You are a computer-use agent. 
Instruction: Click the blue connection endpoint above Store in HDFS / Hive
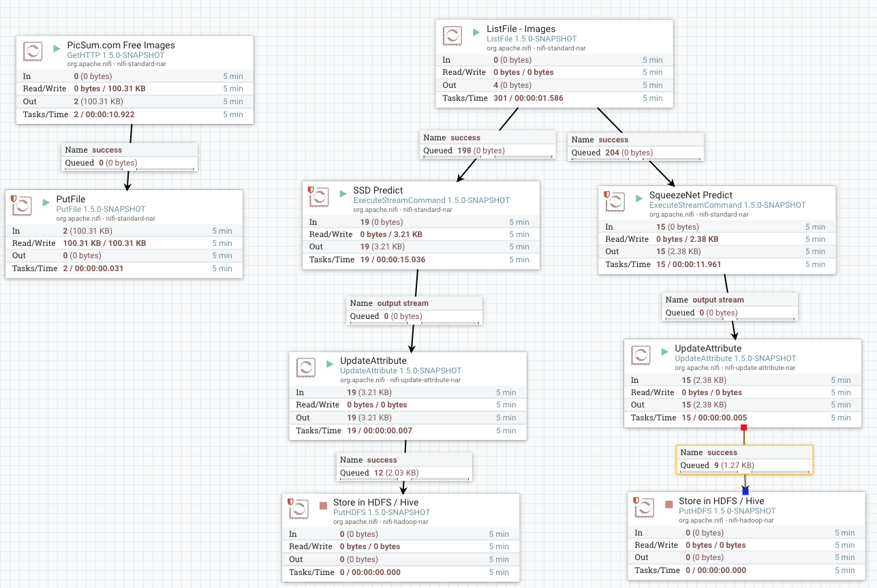click(745, 491)
